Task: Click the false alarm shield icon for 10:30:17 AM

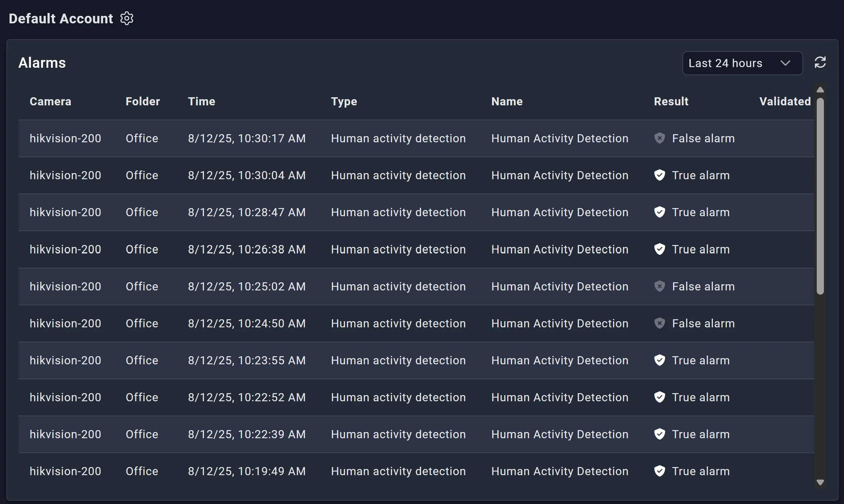Action: pyautogui.click(x=659, y=138)
